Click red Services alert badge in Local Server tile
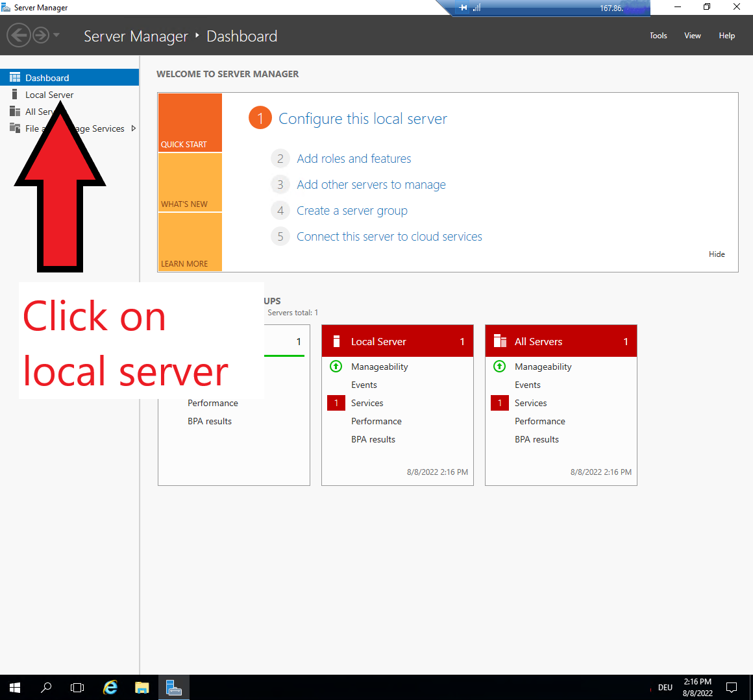Image resolution: width=753 pixels, height=700 pixels. point(336,403)
